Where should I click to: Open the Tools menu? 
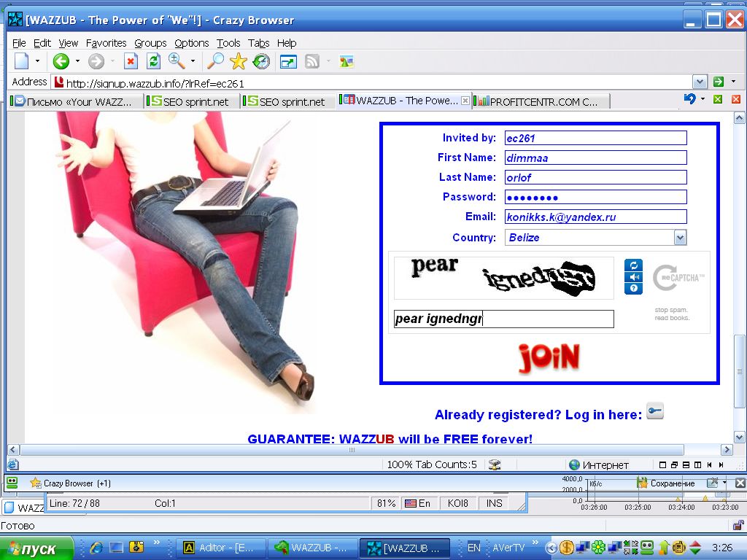(228, 43)
